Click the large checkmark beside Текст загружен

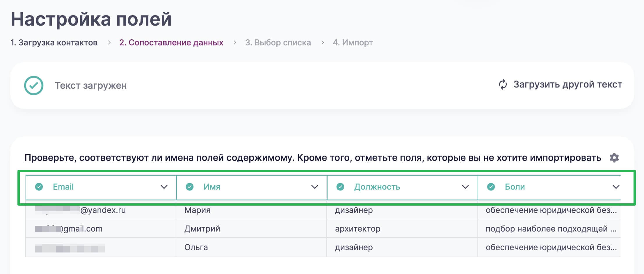tap(34, 86)
